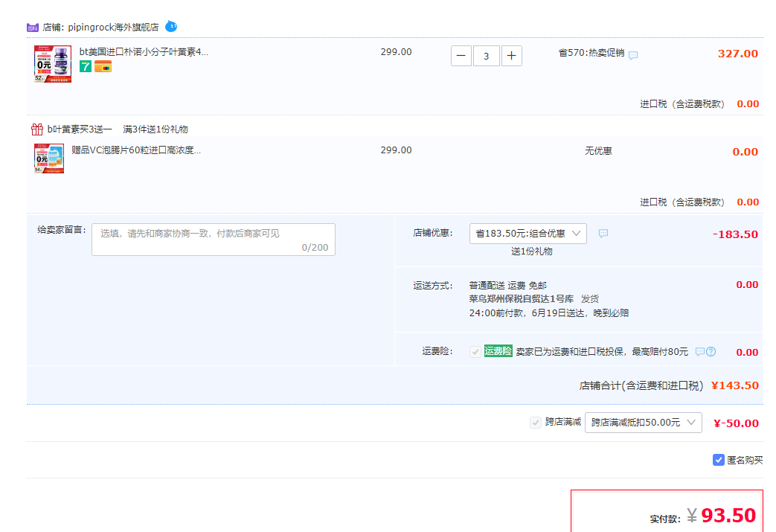This screenshot has height=532, width=776.
Task: Click the comment icon after 最高赔付80元
Action: point(700,352)
